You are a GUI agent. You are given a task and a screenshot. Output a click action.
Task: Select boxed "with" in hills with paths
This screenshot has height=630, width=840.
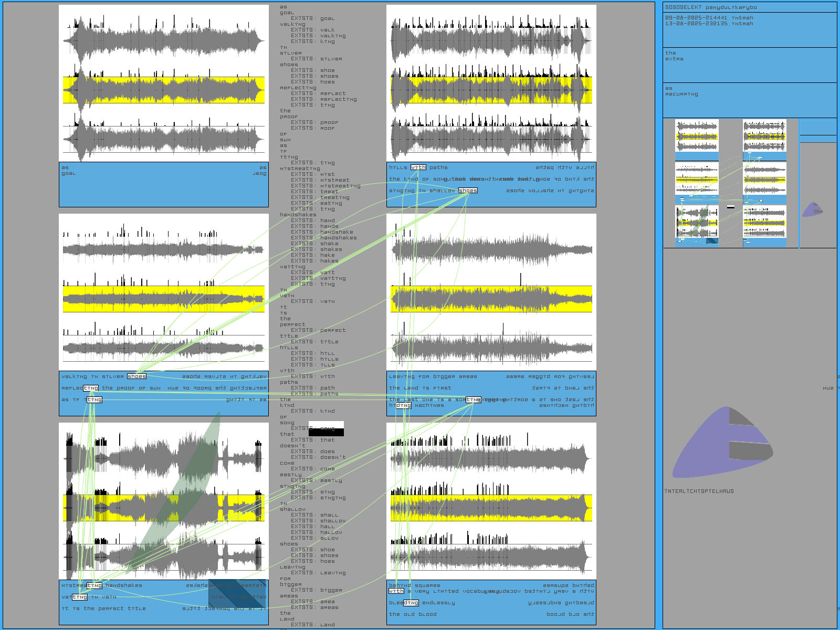click(x=418, y=167)
